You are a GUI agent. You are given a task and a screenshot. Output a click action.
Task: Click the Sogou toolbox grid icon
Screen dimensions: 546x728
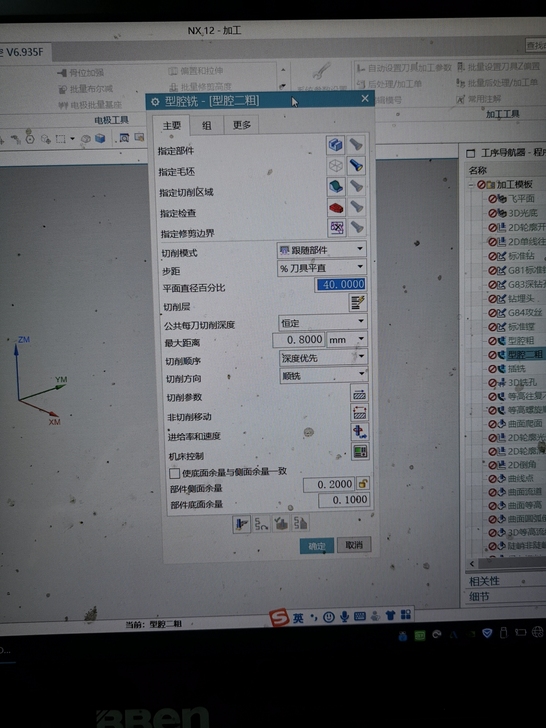(406, 614)
